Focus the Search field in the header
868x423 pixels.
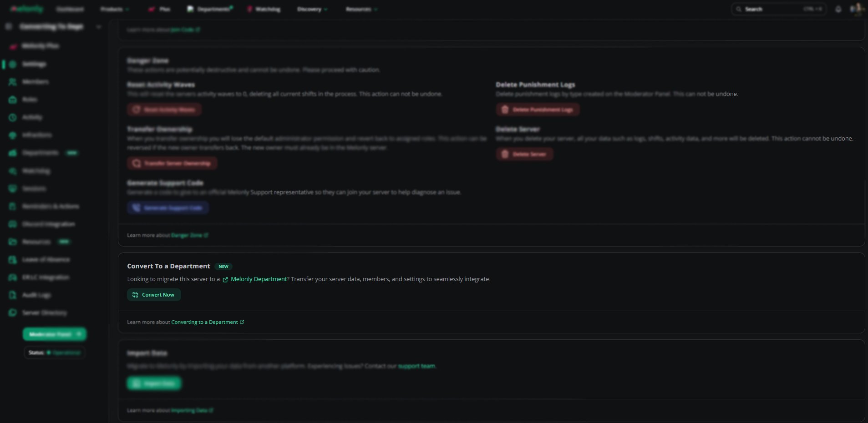(778, 9)
